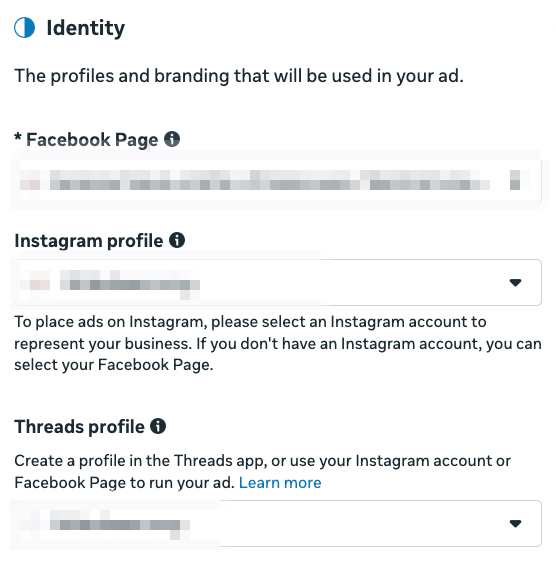The height and width of the screenshot is (572, 556).
Task: Click the Instagram account help text paragraph
Action: pos(278,343)
